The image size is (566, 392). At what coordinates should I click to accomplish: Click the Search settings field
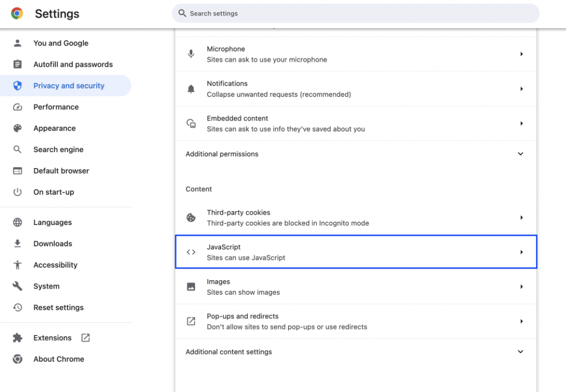tap(355, 13)
